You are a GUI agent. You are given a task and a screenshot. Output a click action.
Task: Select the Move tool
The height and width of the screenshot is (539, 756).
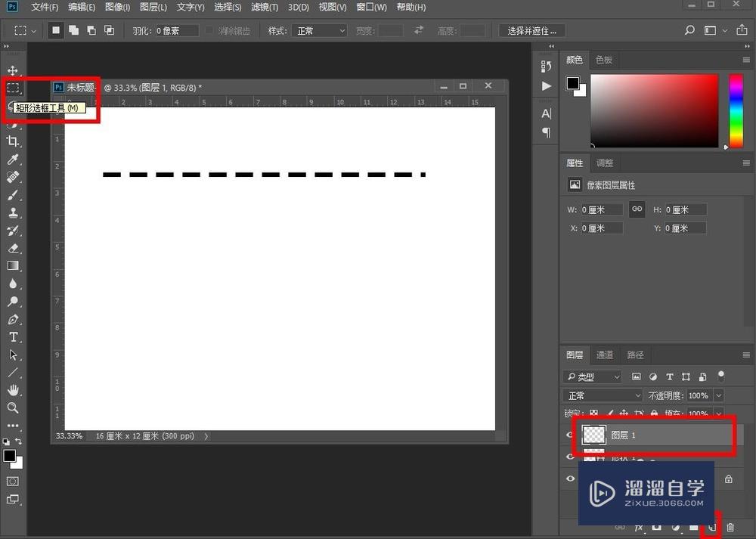coord(13,70)
